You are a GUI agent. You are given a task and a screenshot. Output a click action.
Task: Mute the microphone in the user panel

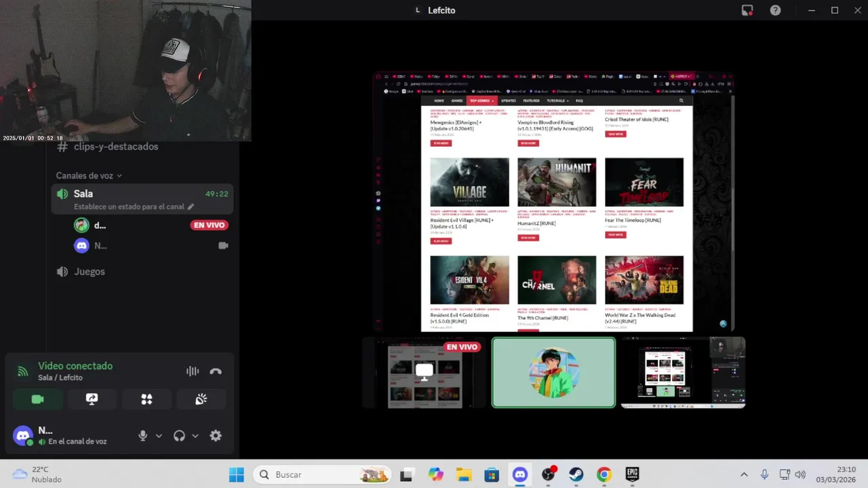point(142,436)
